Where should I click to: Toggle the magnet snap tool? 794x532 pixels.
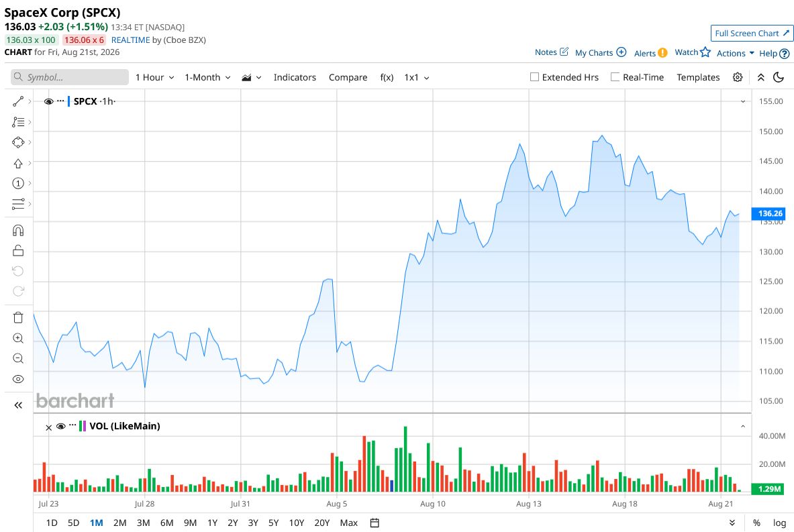[x=17, y=230]
